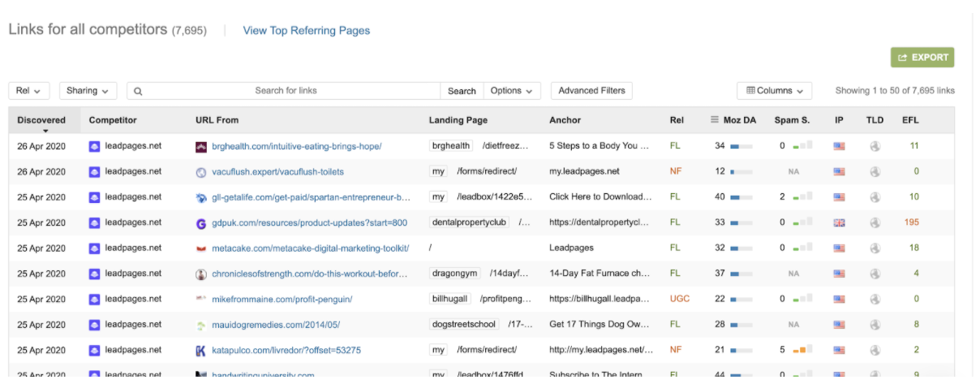The width and height of the screenshot is (980, 384).
Task: Open gll-getalife.com spartan-entrepreneur link
Action: [x=311, y=197]
